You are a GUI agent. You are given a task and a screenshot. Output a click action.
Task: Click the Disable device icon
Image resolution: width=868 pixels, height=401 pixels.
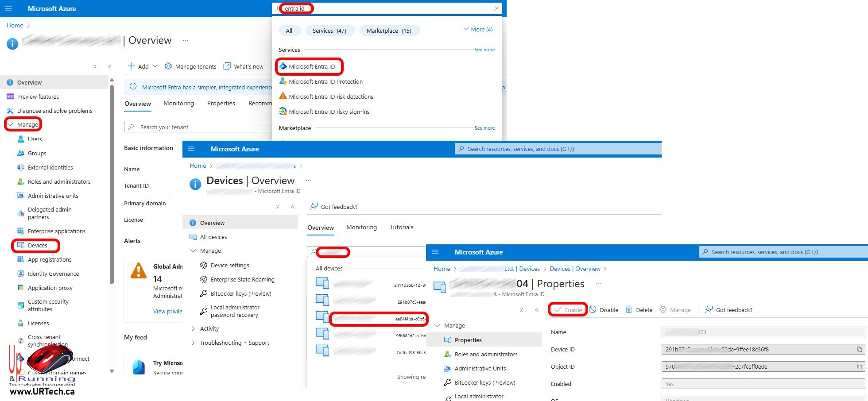tap(593, 310)
